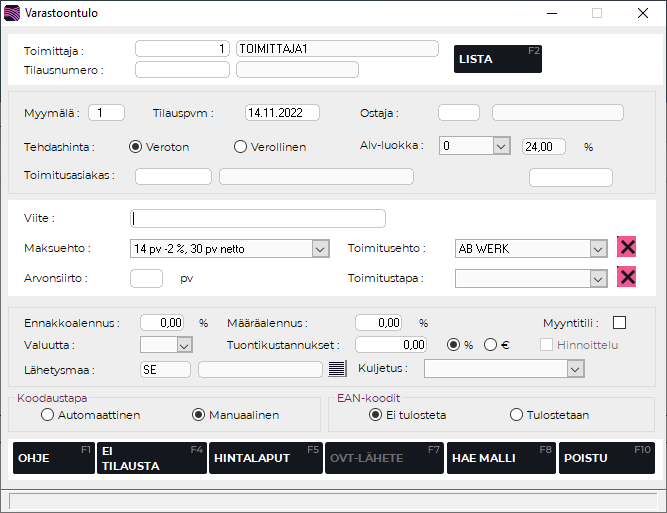Choose Automaattinen coding method
Screen dimensions: 667x513
point(47,415)
